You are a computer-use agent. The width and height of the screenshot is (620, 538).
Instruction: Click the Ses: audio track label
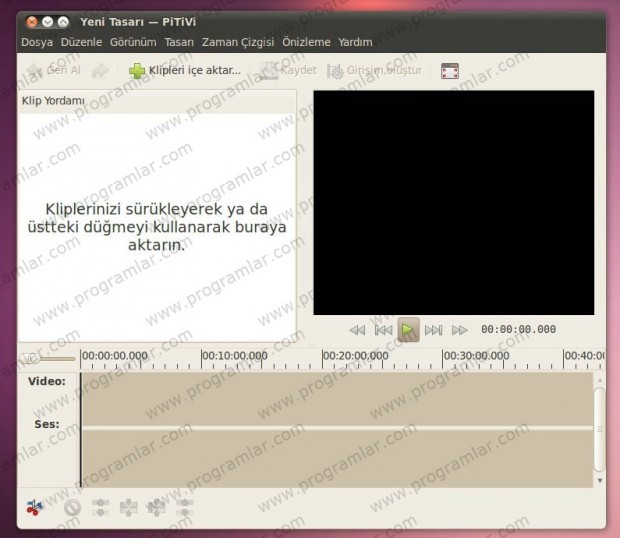click(47, 424)
